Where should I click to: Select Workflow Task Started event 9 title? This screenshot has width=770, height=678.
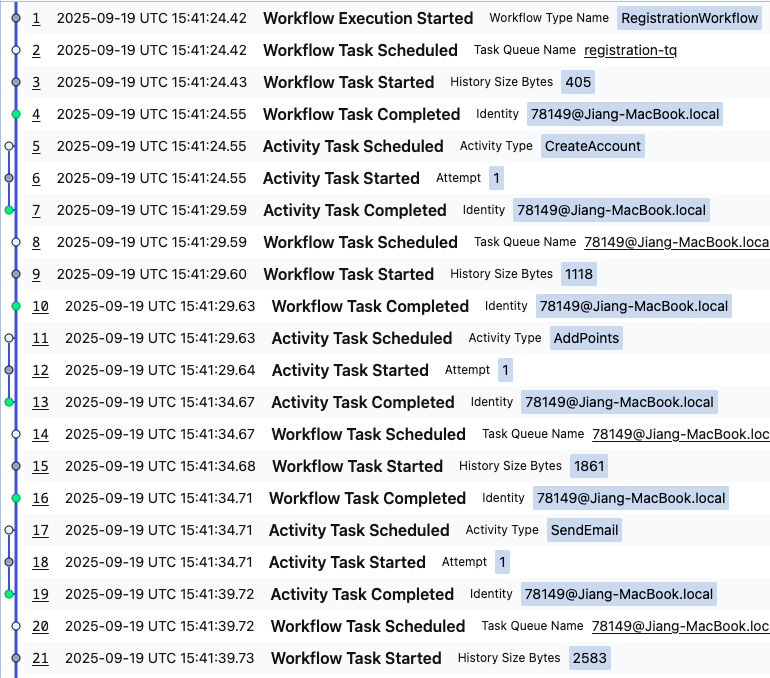[349, 274]
